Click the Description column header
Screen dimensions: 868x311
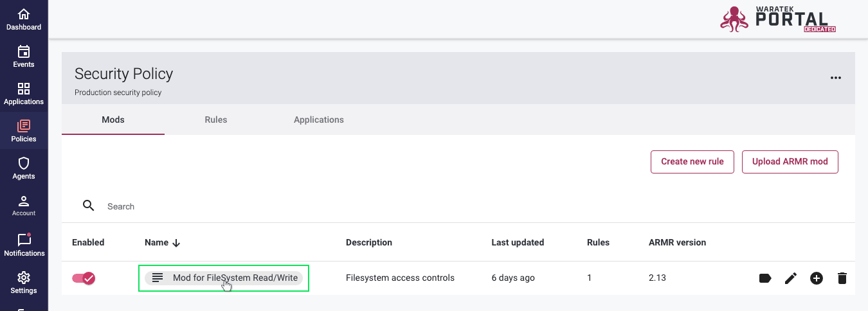coord(369,242)
